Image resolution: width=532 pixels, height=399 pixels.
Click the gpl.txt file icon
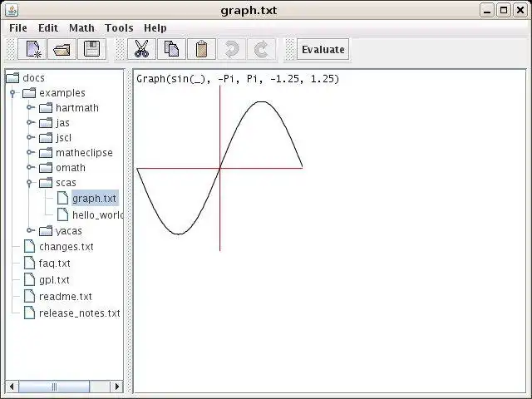point(30,279)
